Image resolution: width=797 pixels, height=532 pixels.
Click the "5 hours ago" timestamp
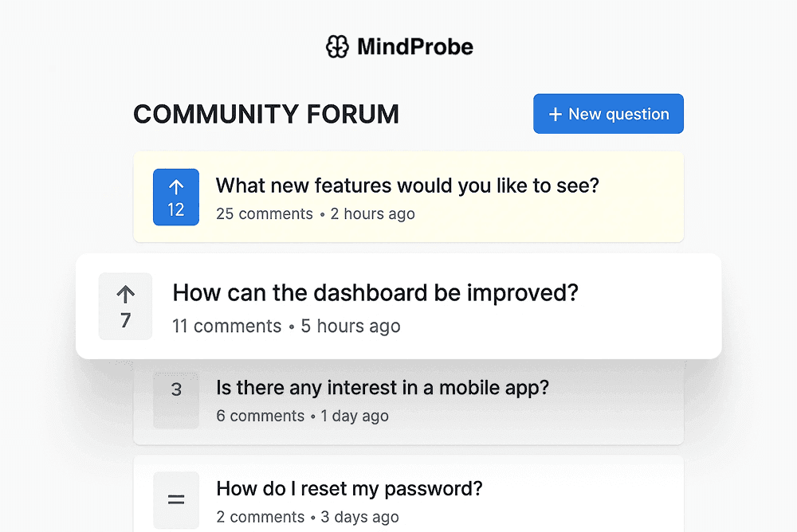351,326
